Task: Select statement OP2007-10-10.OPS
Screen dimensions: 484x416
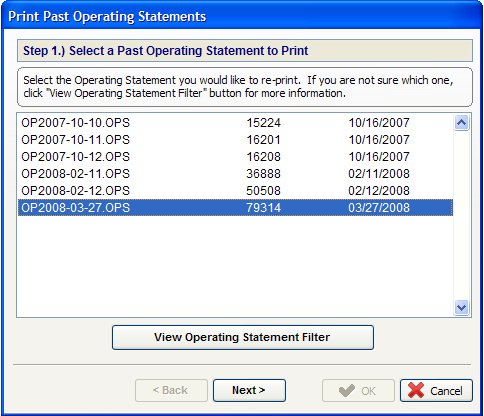Action: point(235,123)
